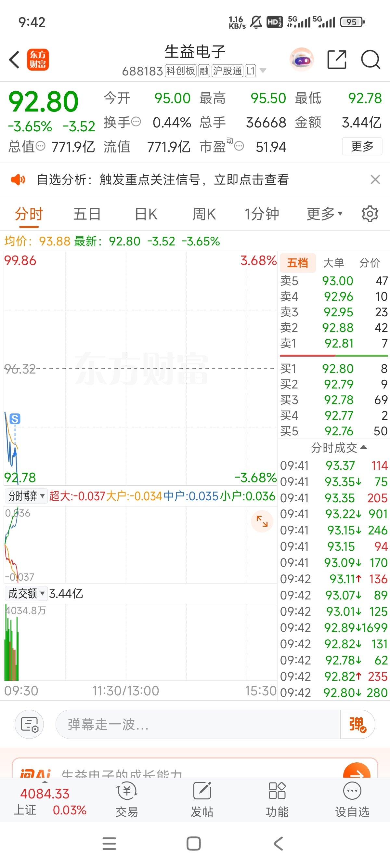Select the 93.22 trade with volume 901
Viewport: 390px width, 868px height.
[334, 514]
